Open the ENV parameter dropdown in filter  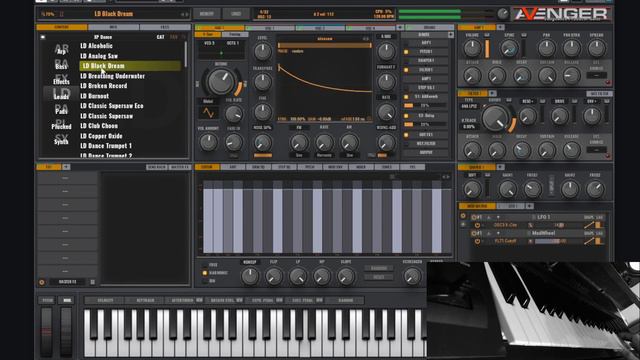click(x=591, y=101)
